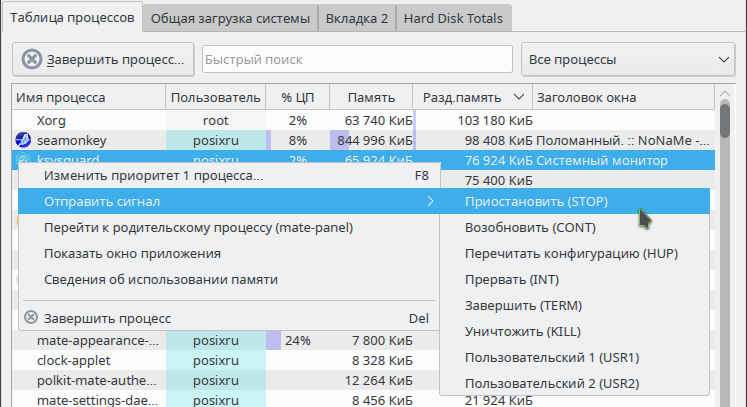Click the Завершить процесс... toolbar button
The image size is (747, 407).
tap(103, 60)
